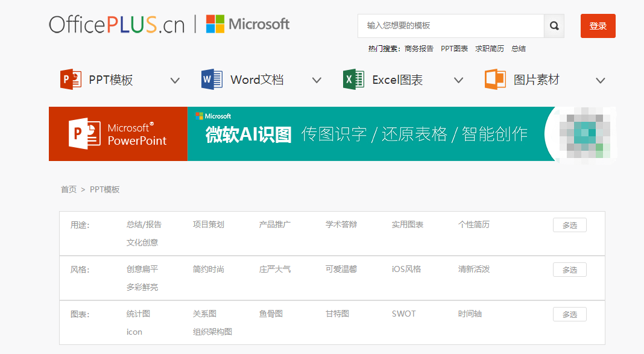Click hot search term 求职简历
This screenshot has height=354, width=644.
[490, 48]
